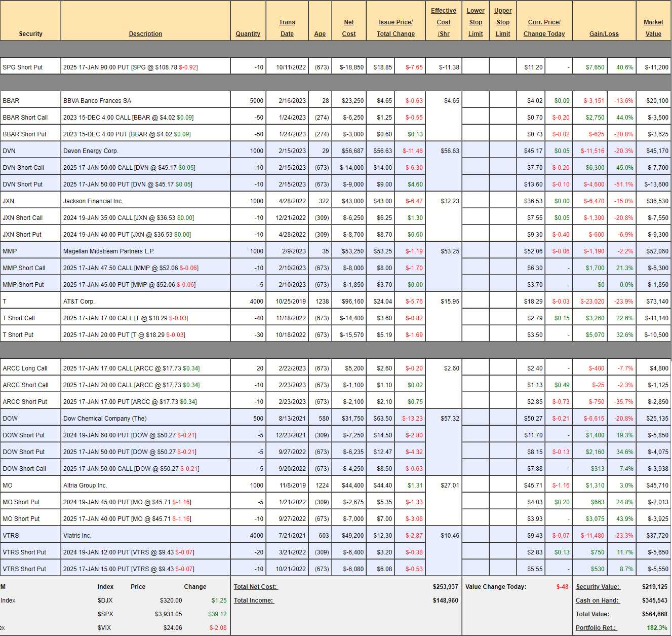Select the Magellan Midstream Partners L.P. cell

pos(109,251)
